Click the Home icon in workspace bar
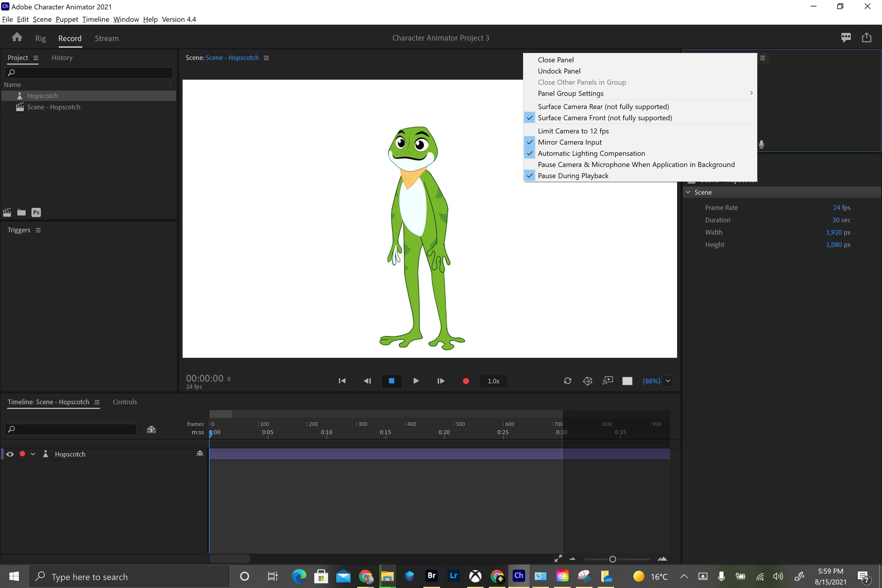Screen dimensions: 882x588 17,38
